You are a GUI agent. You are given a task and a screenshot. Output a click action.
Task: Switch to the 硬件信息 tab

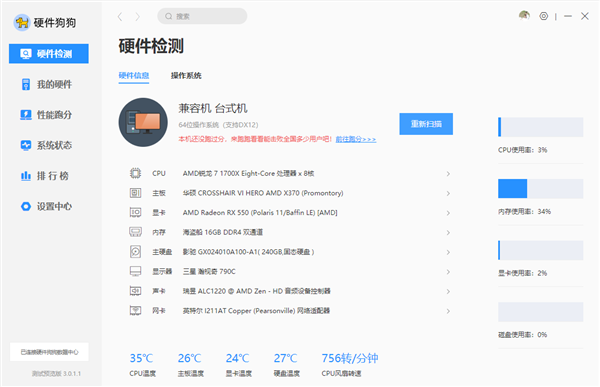[134, 75]
